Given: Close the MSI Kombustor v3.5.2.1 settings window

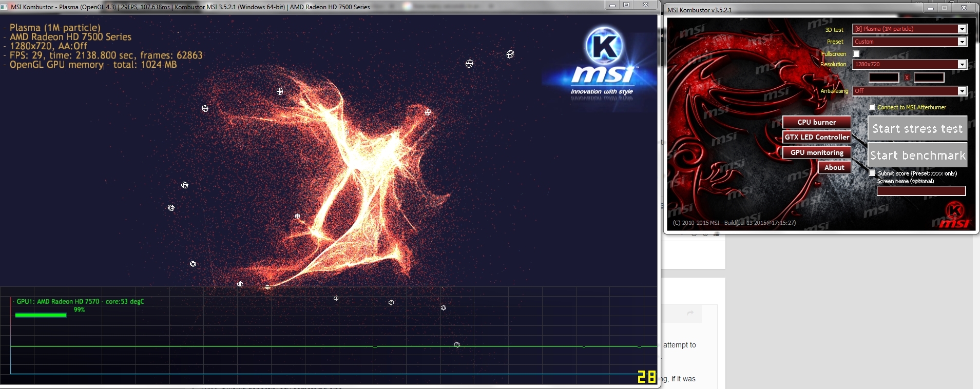Looking at the screenshot, I should click(x=964, y=8).
